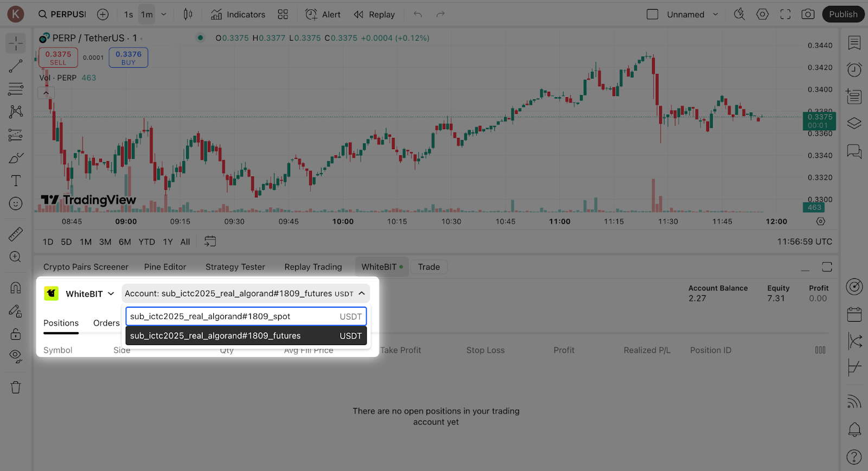Open the 11:56:59 UTC timezone menu
The width and height of the screenshot is (868, 471).
(x=805, y=242)
